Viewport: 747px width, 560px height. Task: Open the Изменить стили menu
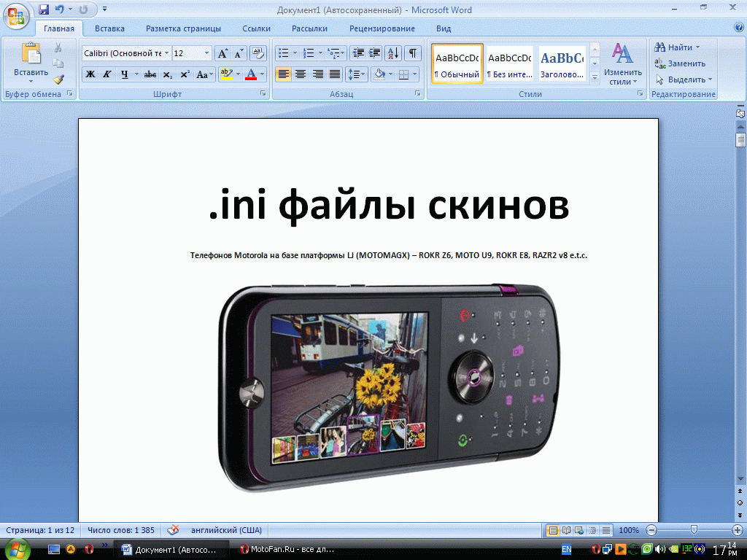(623, 64)
